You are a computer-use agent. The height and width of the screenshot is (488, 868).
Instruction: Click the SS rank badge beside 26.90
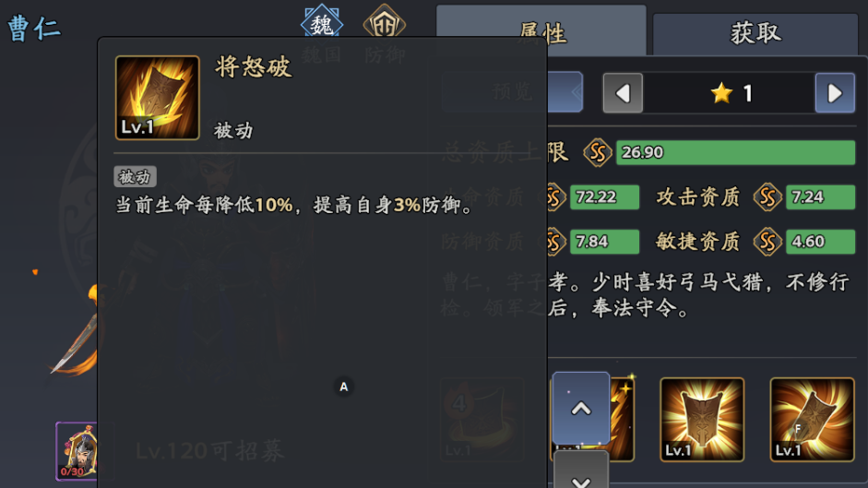click(598, 152)
